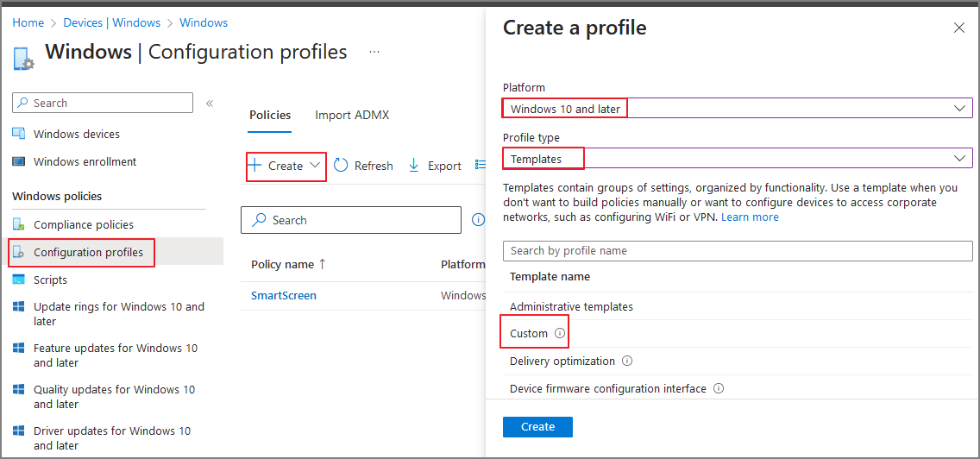Click the Feature updates Windows logo icon
980x459 pixels.
[x=19, y=349]
